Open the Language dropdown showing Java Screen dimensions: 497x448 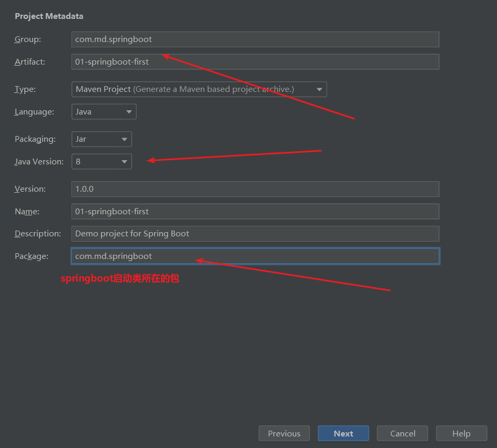point(104,112)
